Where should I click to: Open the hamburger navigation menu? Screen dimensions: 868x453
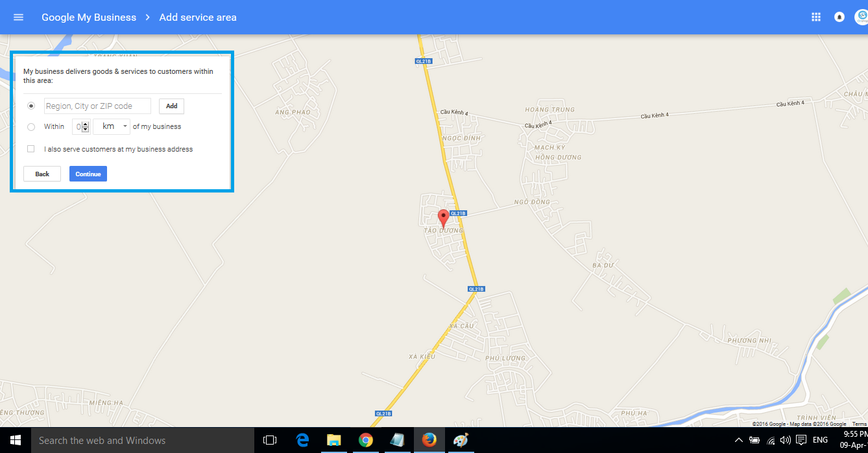[18, 17]
